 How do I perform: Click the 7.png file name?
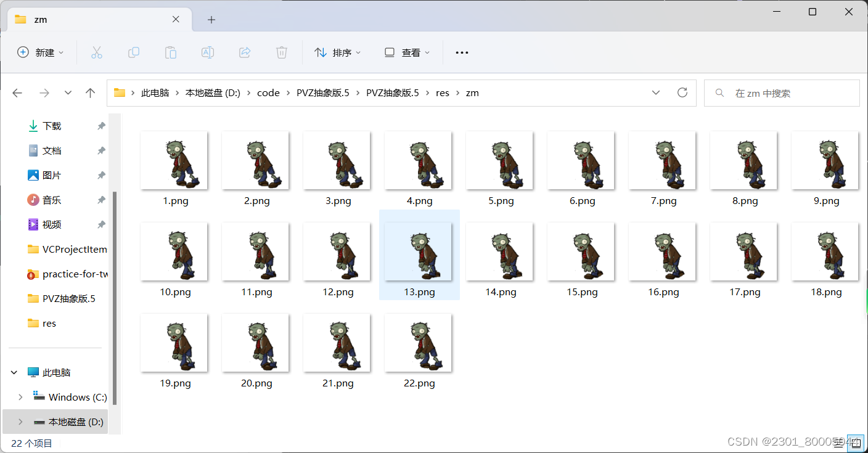(x=664, y=201)
